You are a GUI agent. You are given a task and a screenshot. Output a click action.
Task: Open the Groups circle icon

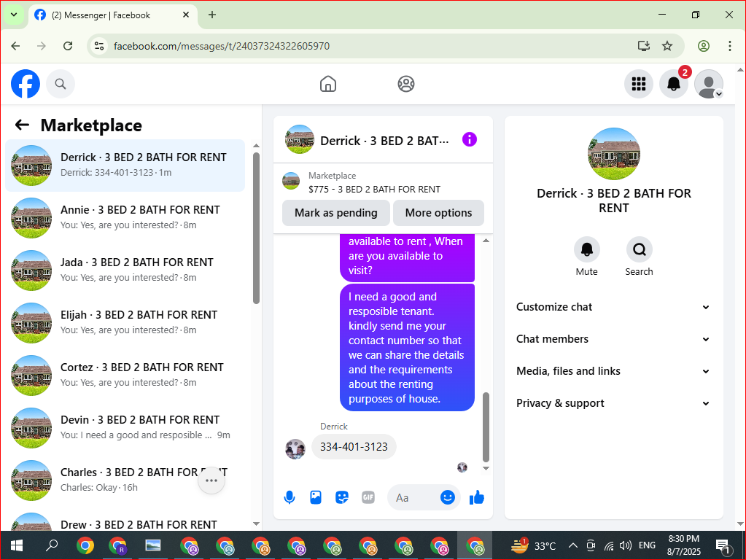point(406,84)
